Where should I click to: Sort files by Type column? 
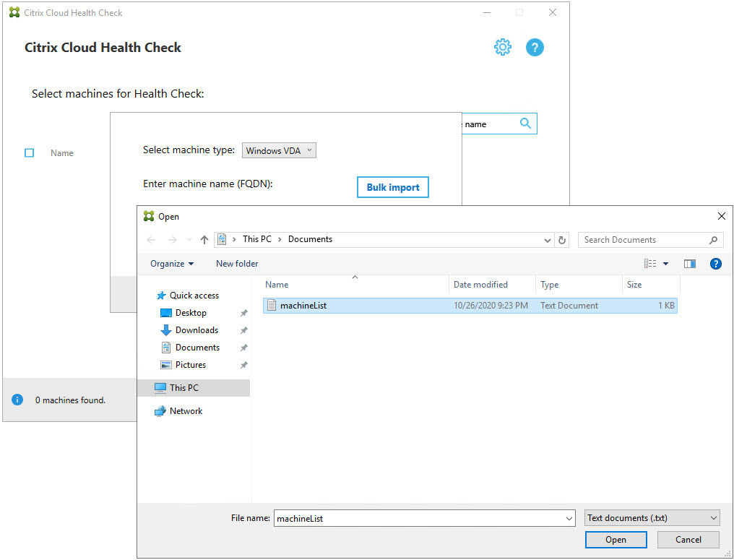579,284
